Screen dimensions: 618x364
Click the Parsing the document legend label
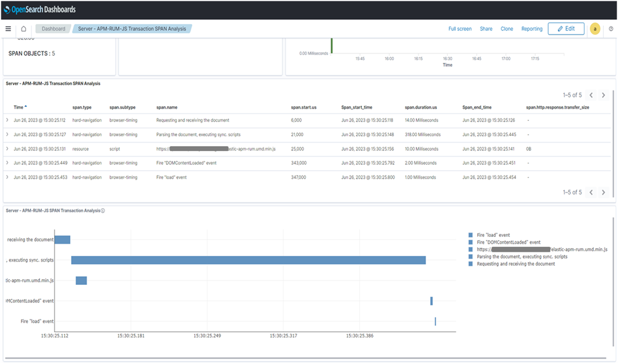click(x=522, y=257)
